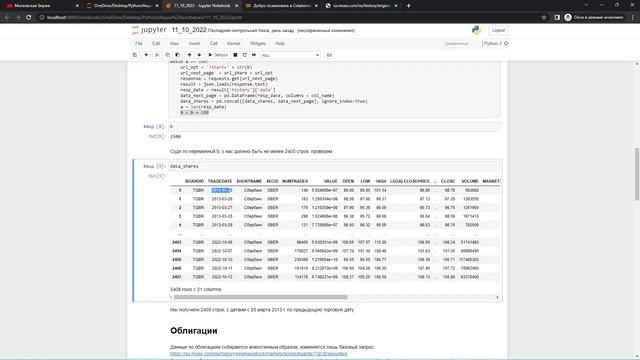Click the SHORTNAME column header

pos(249,181)
